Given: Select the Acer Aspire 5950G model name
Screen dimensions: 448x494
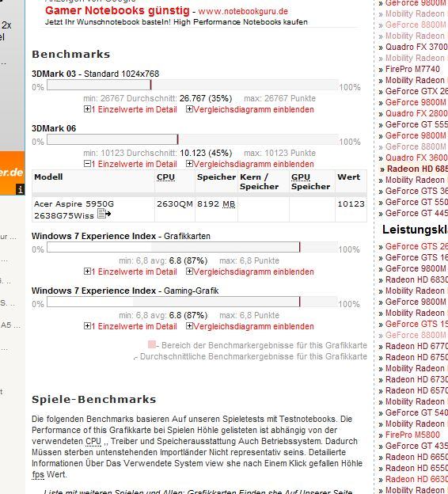Looking at the screenshot, I should click(74, 210).
